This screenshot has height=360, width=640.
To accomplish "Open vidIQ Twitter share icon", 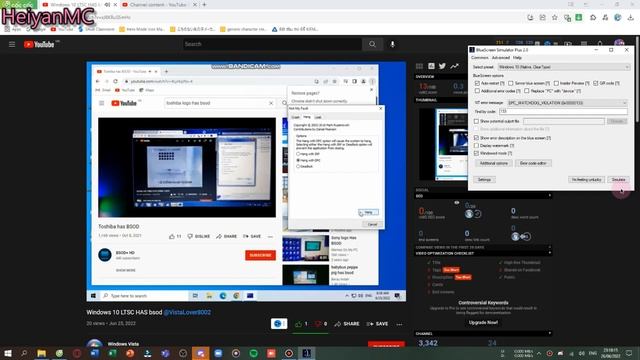I will (442, 66).
